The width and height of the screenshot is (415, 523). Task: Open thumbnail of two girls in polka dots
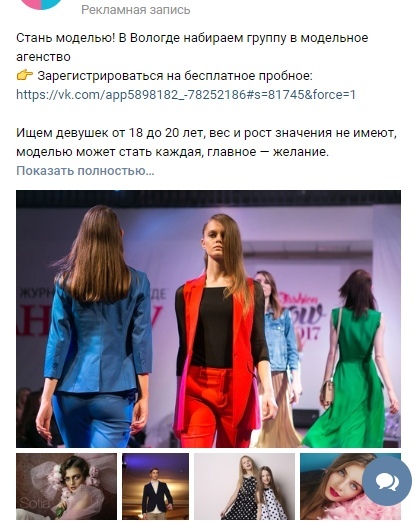pos(245,486)
